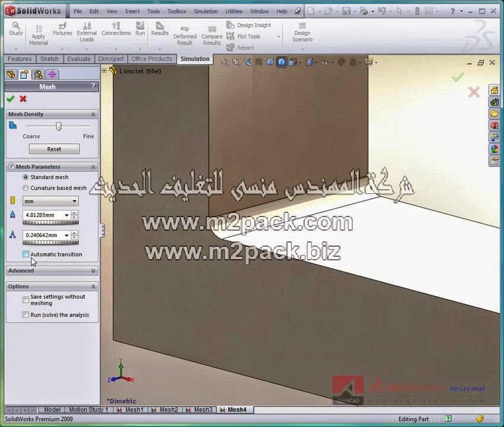Launch Design Insight
Image resolution: width=504 pixels, height=427 pixels.
pos(249,25)
